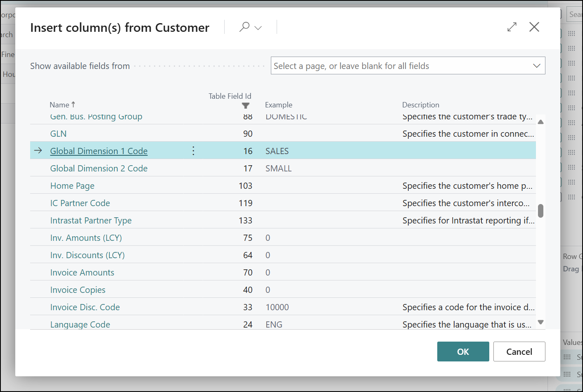Sort by the Name column header

tap(62, 105)
